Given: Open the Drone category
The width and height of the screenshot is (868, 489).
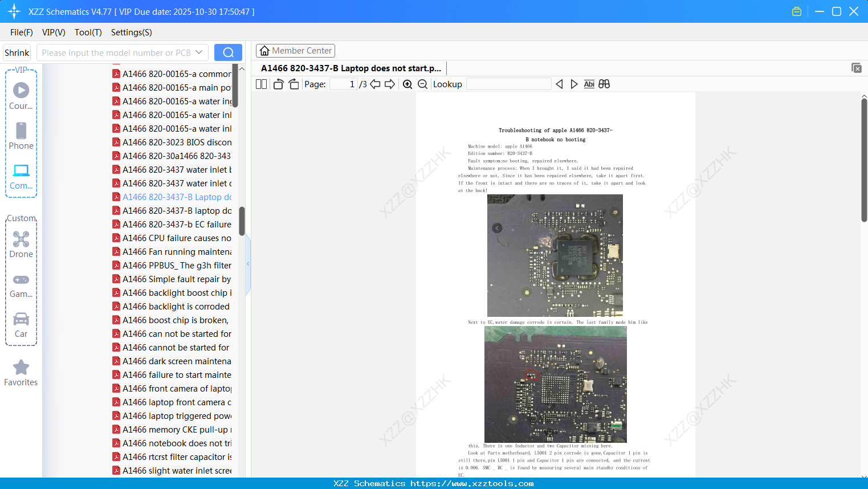Looking at the screenshot, I should [21, 244].
